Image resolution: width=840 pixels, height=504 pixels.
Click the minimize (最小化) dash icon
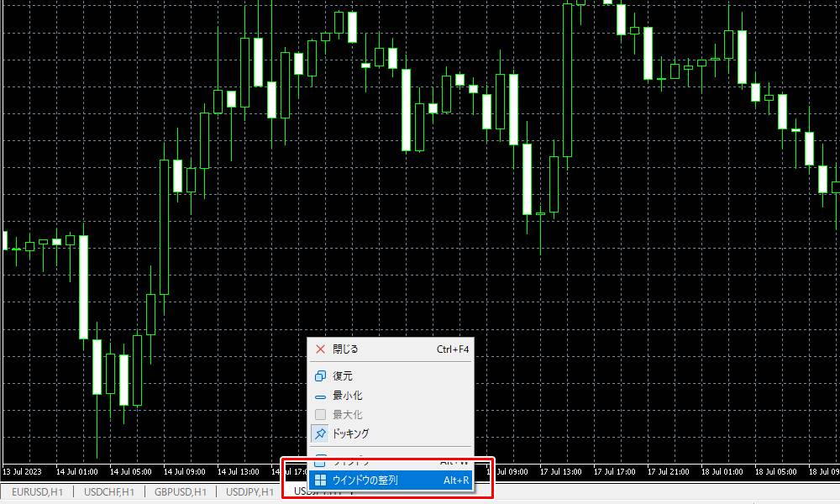[x=320, y=396]
